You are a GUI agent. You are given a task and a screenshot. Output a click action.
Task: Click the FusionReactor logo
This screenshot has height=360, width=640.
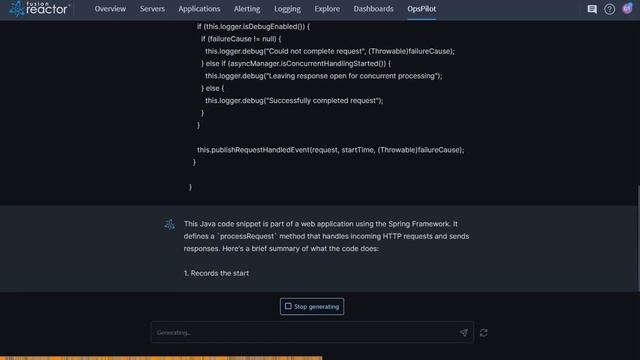coord(39,8)
